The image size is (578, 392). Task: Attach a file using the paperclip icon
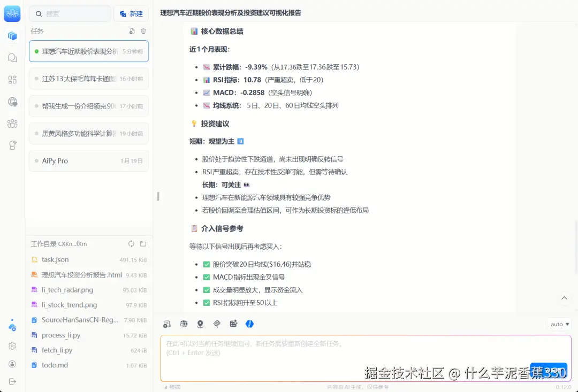[217, 324]
